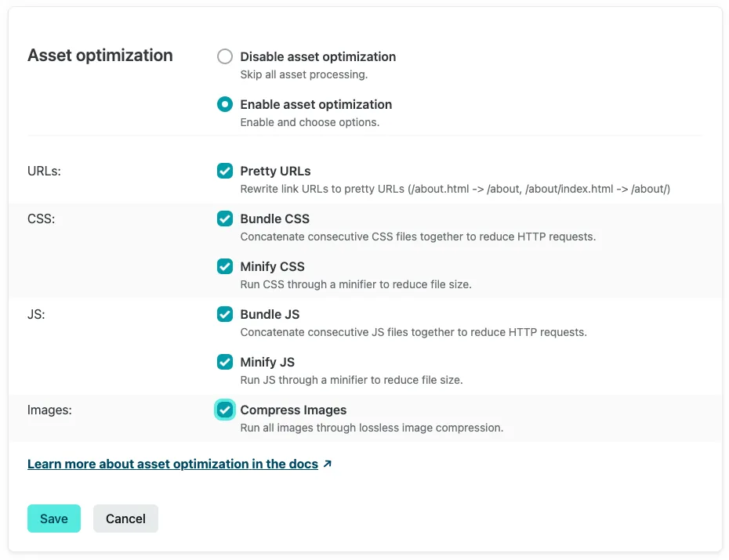This screenshot has width=729, height=560.
Task: Click the 'Concatenate consecutive JS files' description
Action: (413, 332)
